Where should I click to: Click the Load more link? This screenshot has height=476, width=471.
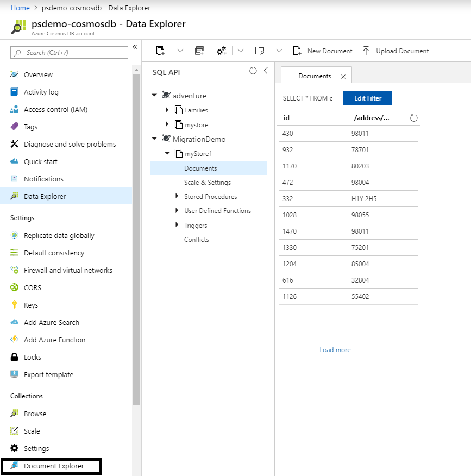point(335,350)
